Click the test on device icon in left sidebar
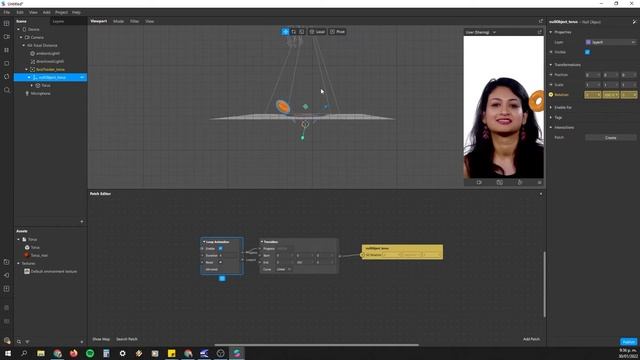Viewport: 640px width, 360px height. point(7,262)
